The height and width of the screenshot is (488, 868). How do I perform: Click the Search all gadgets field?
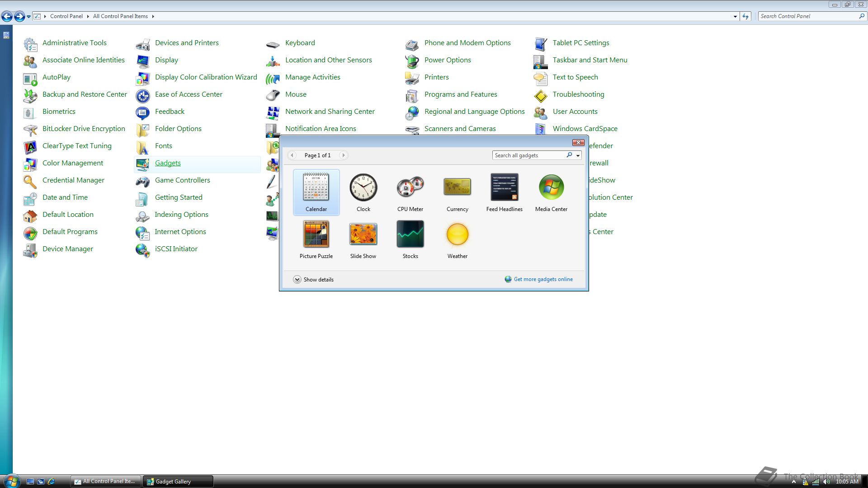coord(529,155)
